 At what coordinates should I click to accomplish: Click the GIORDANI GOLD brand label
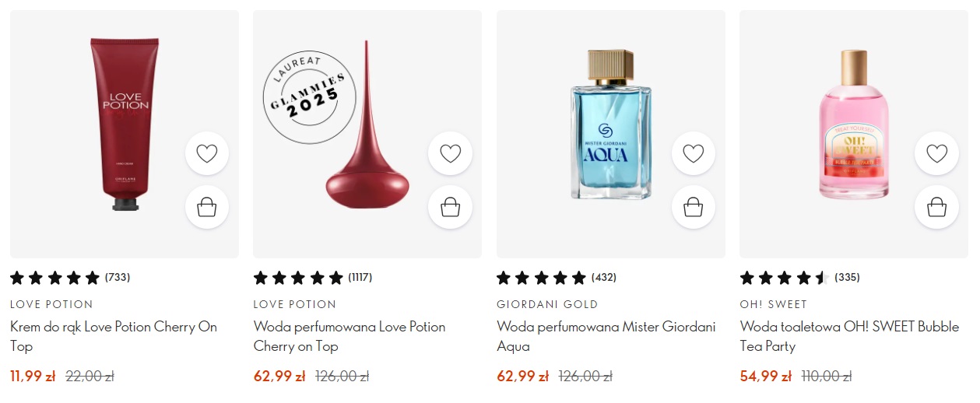click(547, 304)
